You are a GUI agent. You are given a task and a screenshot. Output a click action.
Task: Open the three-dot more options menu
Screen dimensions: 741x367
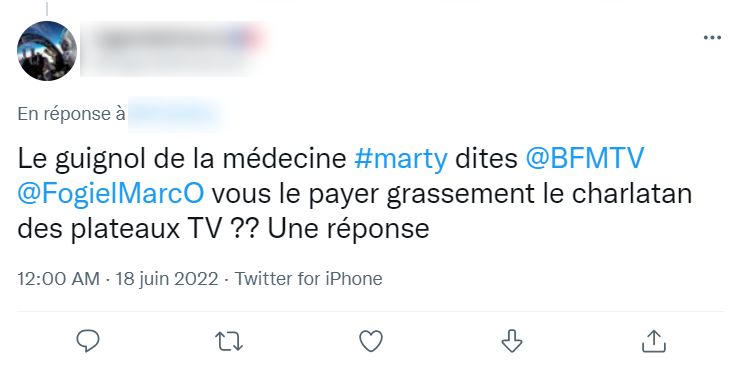712,37
